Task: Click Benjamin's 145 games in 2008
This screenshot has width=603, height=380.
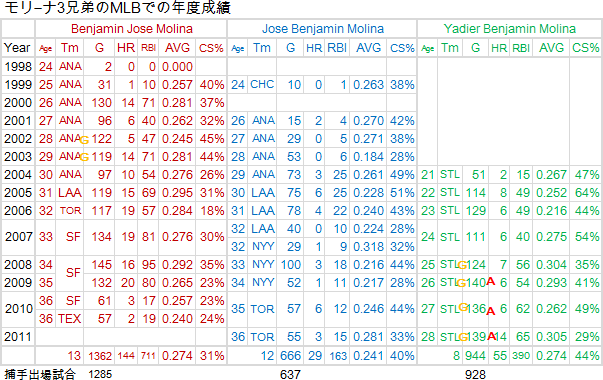Action: click(102, 265)
